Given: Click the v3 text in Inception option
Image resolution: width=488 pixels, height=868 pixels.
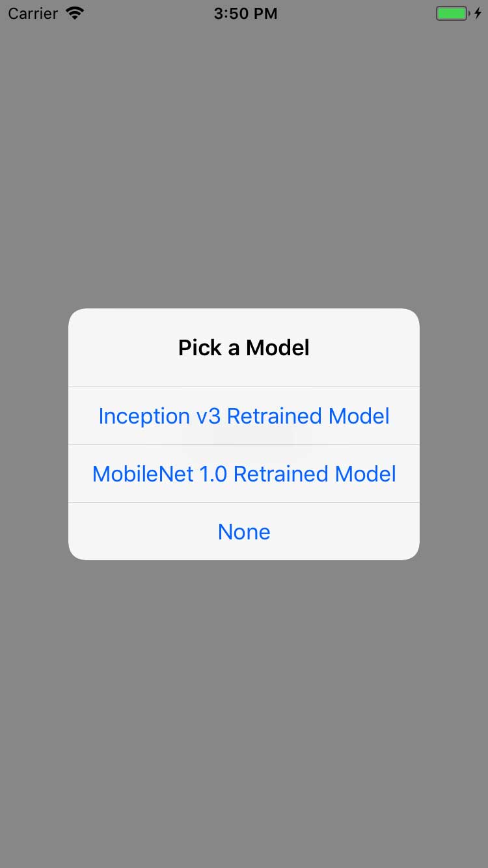Looking at the screenshot, I should pos(208,416).
